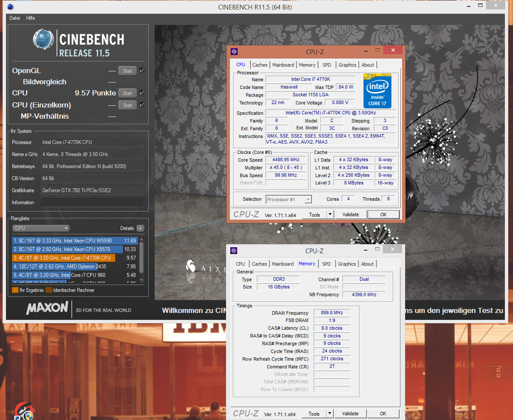Click DRAM Frequency value 899.8 MHz
Screen dimensions: 513x420
pyautogui.click(x=332, y=313)
